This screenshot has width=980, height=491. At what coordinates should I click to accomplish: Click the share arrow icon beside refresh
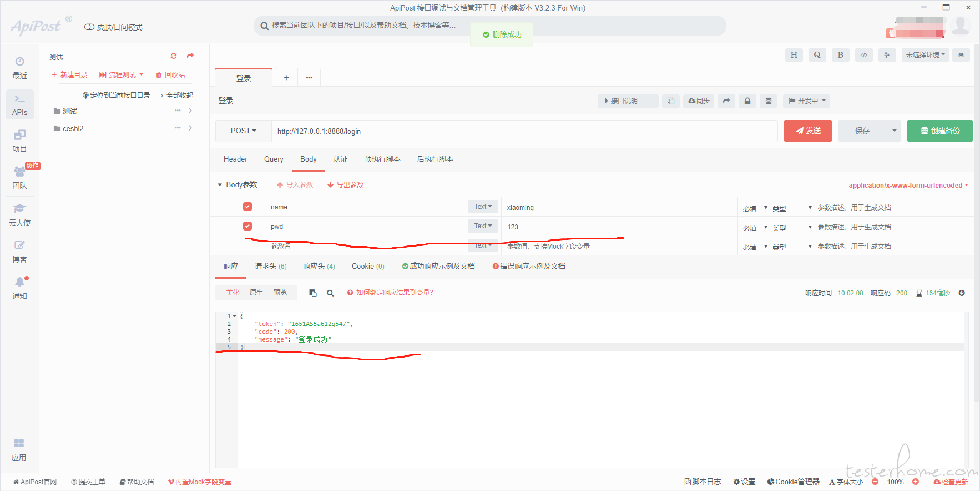click(x=190, y=56)
